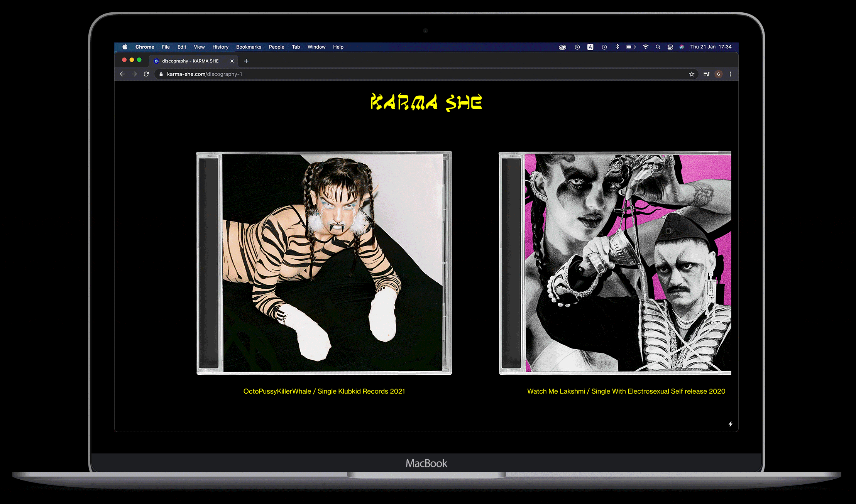Open the People menu
Viewport: 856px width, 504px height.
(276, 47)
